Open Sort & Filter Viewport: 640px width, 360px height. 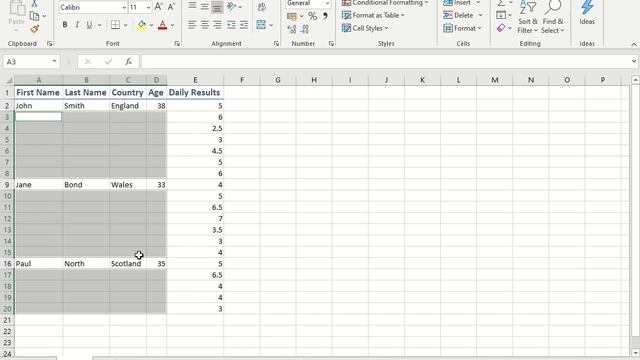tap(528, 17)
